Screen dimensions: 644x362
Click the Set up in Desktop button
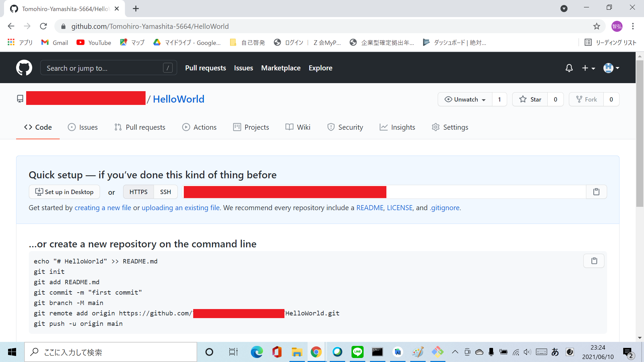[64, 192]
